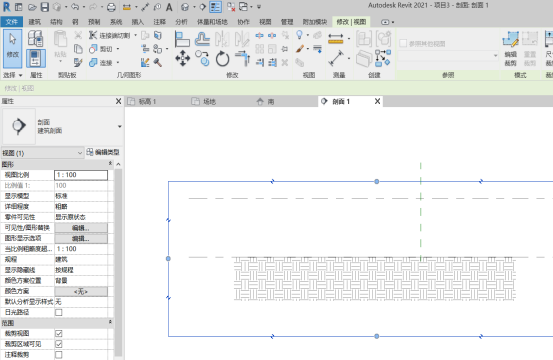The width and height of the screenshot is (553, 360).
Task: Click the Align tool icon
Action: [x=182, y=39]
